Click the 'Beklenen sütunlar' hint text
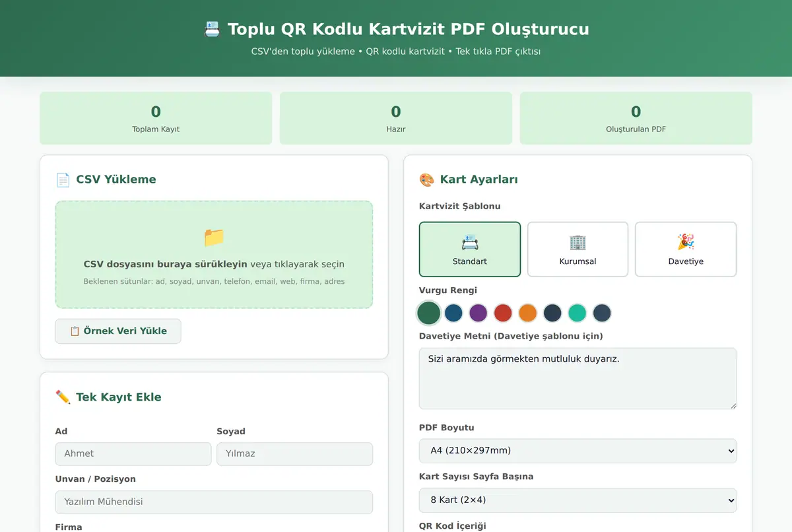Image resolution: width=792 pixels, height=532 pixels. [x=214, y=281]
